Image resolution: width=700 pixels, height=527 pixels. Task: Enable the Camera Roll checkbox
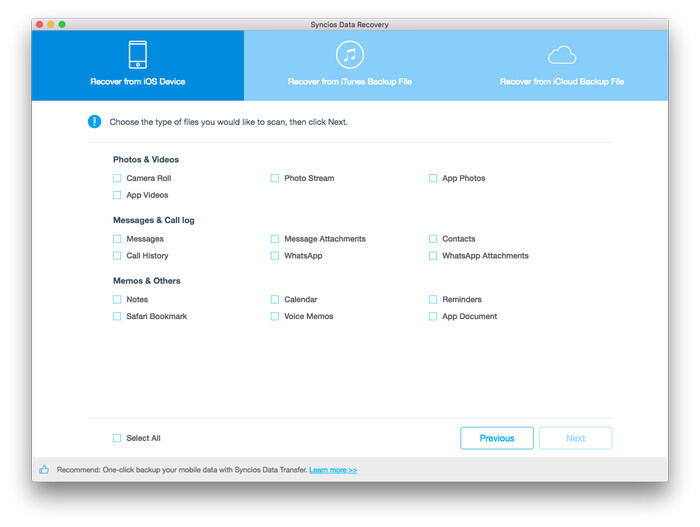point(117,179)
